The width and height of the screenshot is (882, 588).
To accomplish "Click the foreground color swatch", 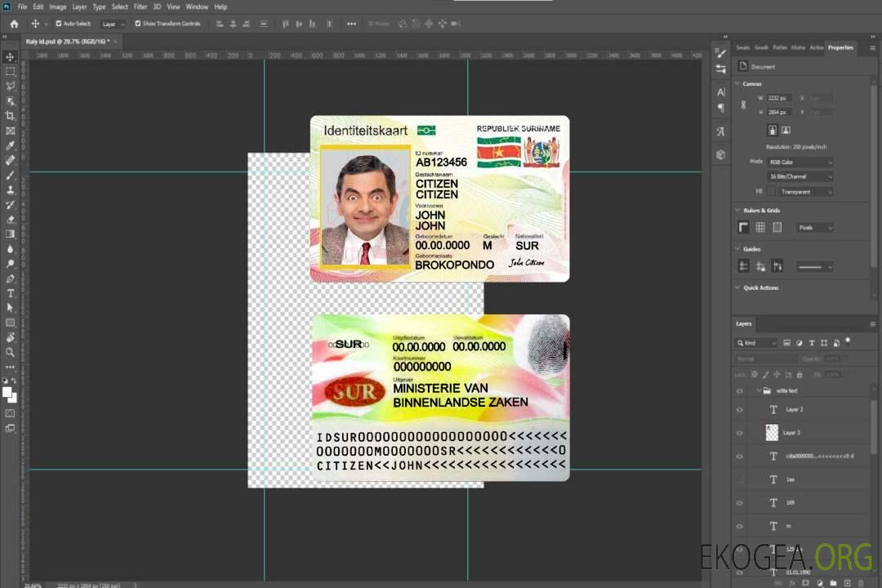I will click(8, 392).
